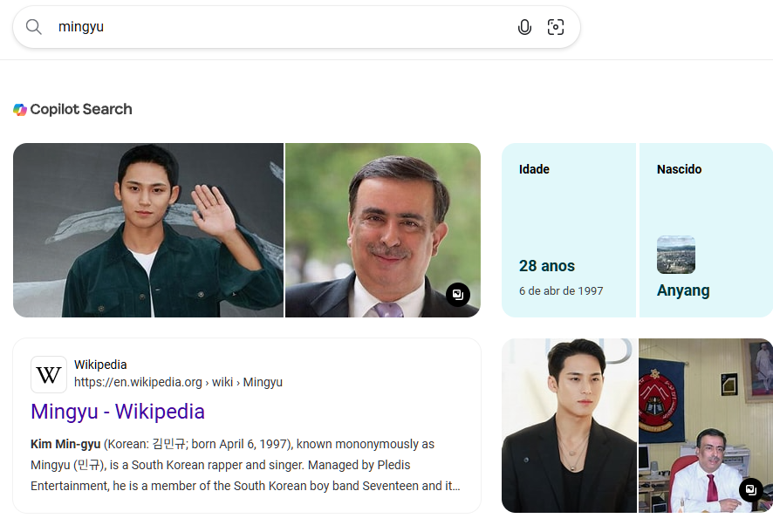This screenshot has height=532, width=773.
Task: Open visual search with the camera lens icon
Action: (556, 27)
